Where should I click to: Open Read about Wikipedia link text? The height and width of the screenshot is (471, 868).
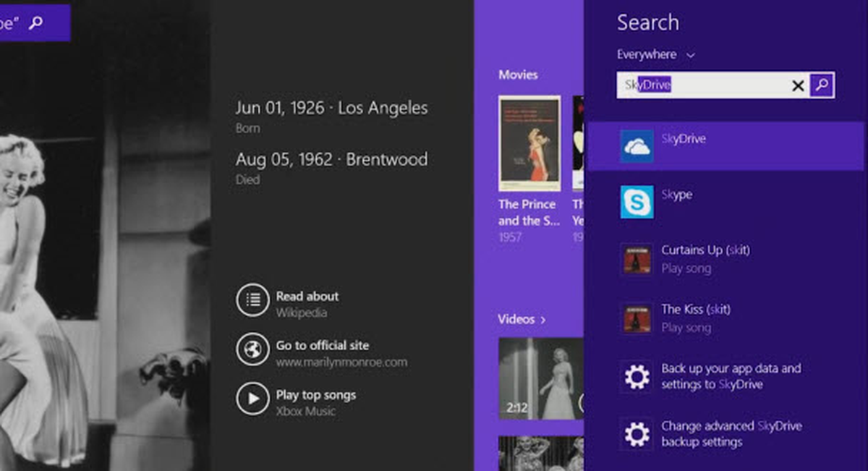pyautogui.click(x=307, y=304)
